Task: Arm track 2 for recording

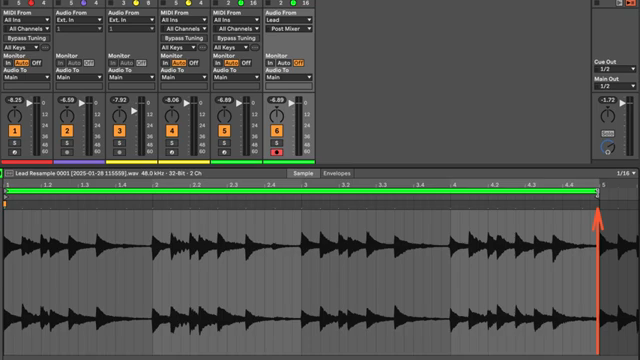Action: (x=67, y=152)
